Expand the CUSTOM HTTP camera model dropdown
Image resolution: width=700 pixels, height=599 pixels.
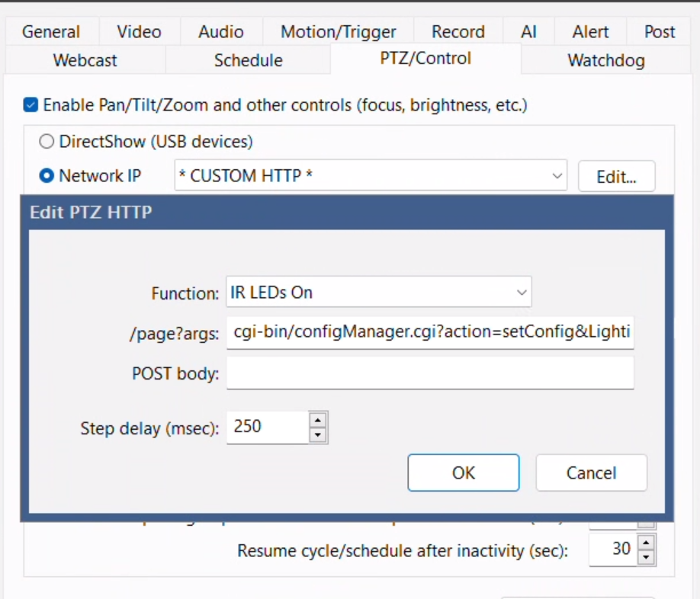[x=371, y=176]
